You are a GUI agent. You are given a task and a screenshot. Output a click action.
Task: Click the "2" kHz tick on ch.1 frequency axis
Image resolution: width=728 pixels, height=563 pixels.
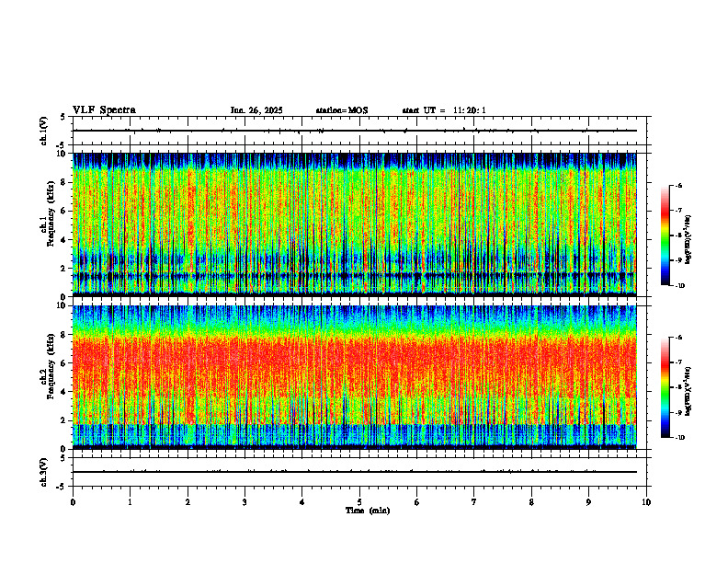pos(63,268)
